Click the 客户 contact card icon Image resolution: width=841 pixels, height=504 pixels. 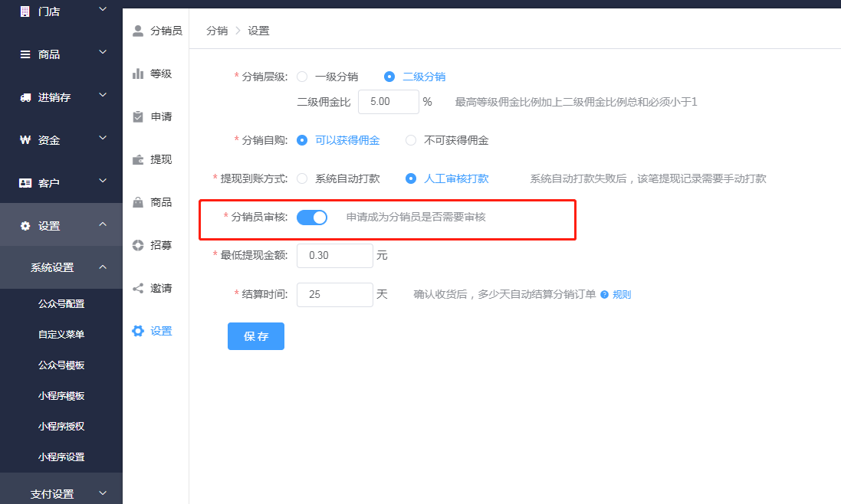tap(25, 183)
